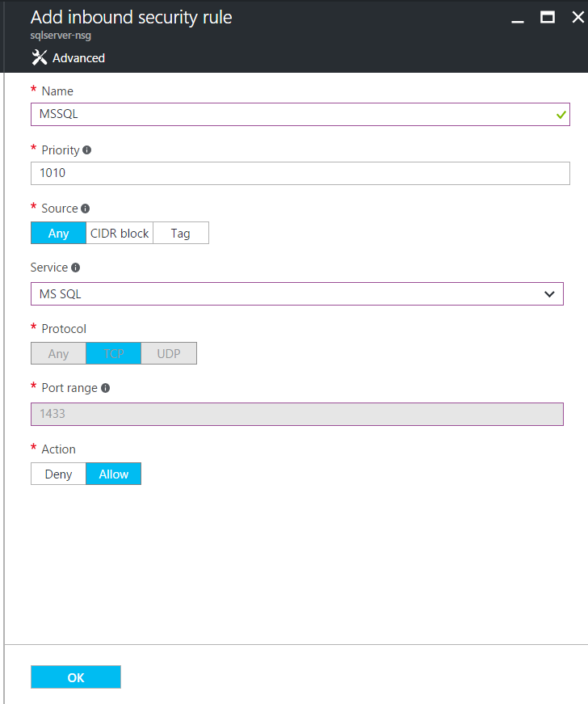
Task: Close the Add inbound security rule blade
Action: [578, 18]
